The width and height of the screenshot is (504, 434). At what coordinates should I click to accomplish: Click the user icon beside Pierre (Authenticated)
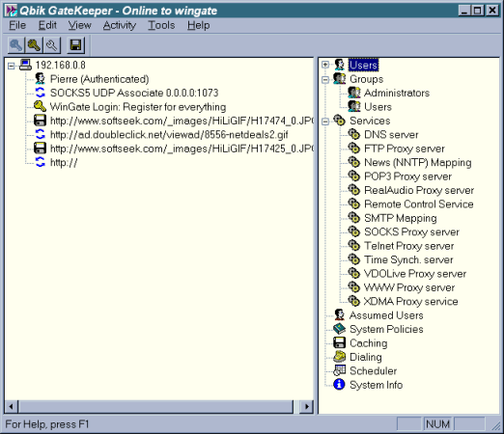click(40, 79)
